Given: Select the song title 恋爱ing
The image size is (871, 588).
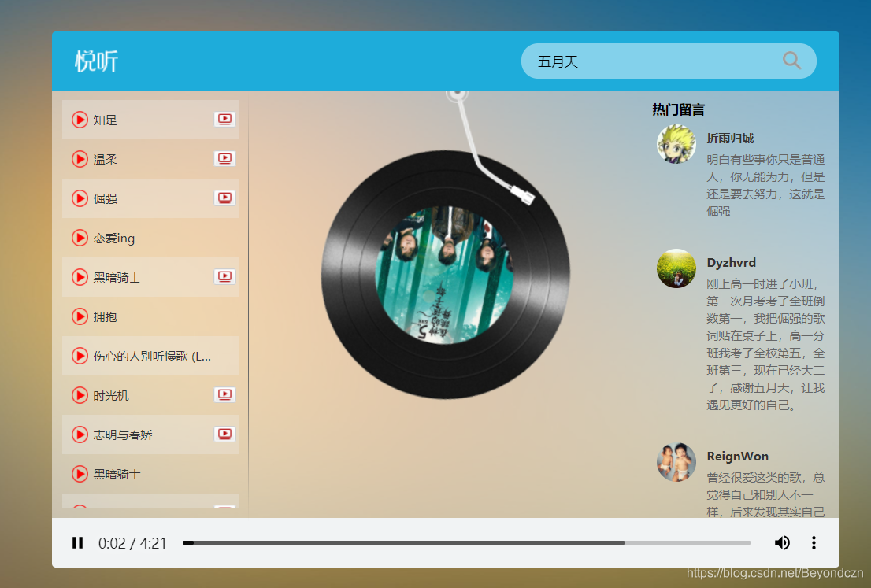Looking at the screenshot, I should [114, 239].
